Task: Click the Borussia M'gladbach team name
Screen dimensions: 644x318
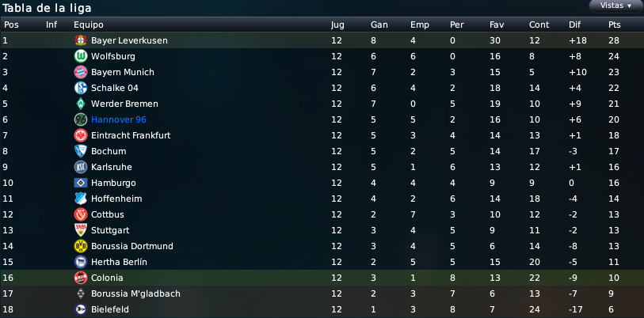Action: click(135, 293)
